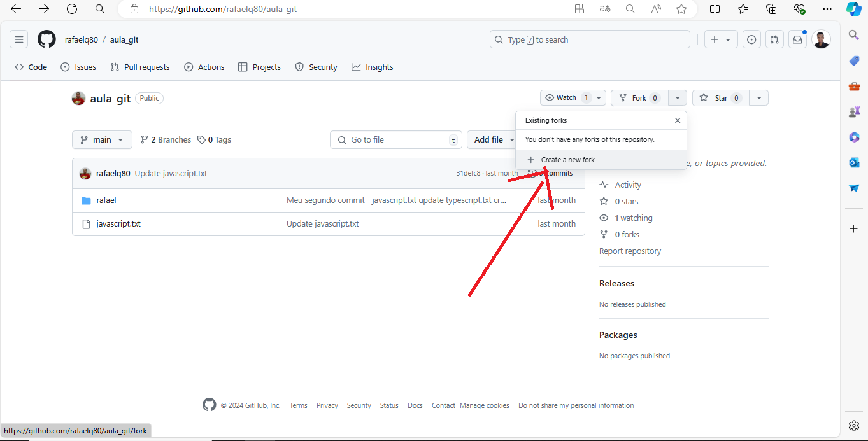Open the Outlook icon in Edge sidebar
The width and height of the screenshot is (868, 441).
854,162
